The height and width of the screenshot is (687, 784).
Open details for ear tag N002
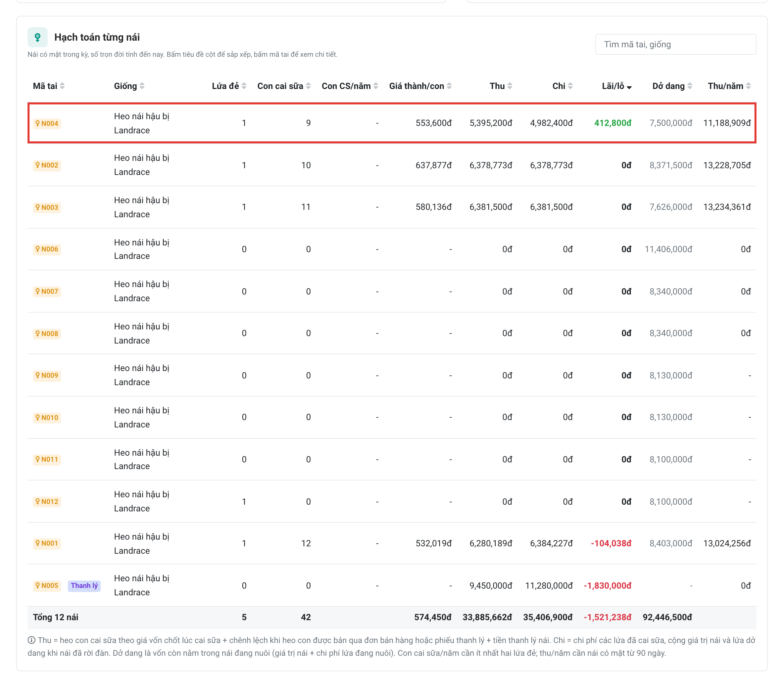click(47, 165)
